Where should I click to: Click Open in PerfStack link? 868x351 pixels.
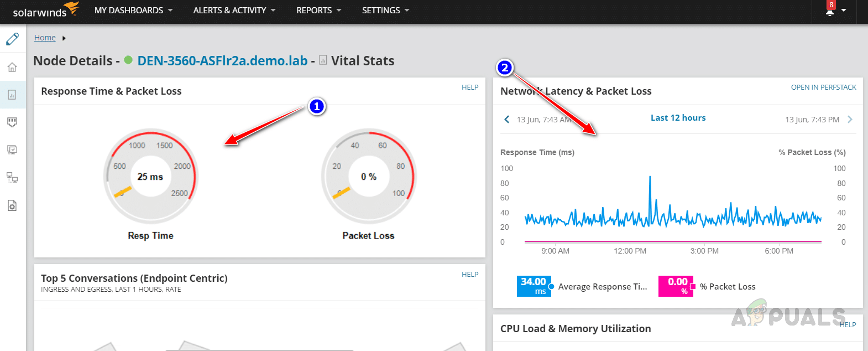(823, 87)
